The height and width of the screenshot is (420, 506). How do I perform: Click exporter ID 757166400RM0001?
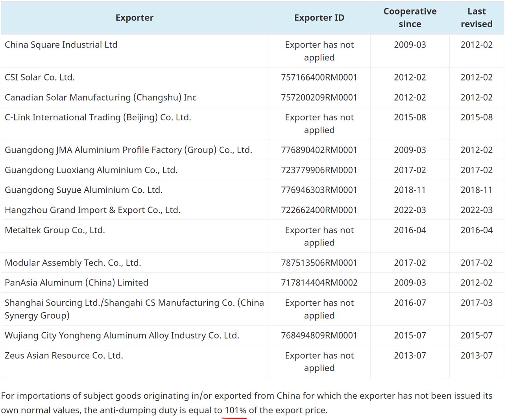(319, 77)
